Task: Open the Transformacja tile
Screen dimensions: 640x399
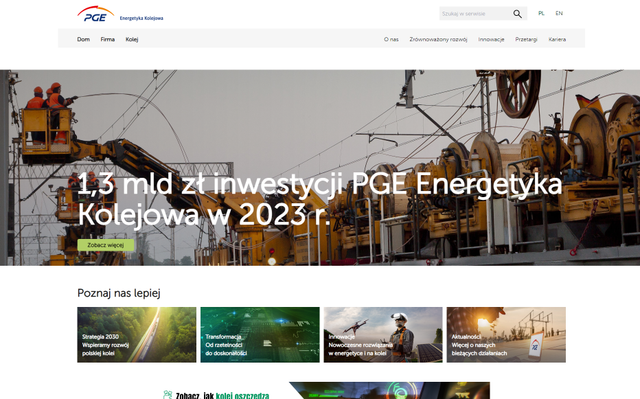Action: 260,335
